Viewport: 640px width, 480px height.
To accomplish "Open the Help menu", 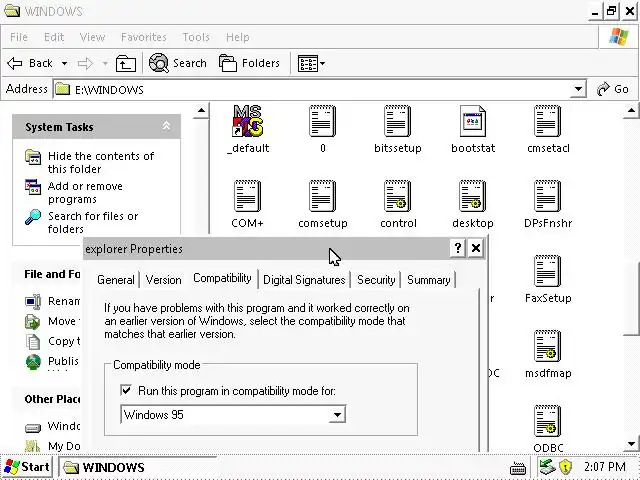I will [238, 37].
